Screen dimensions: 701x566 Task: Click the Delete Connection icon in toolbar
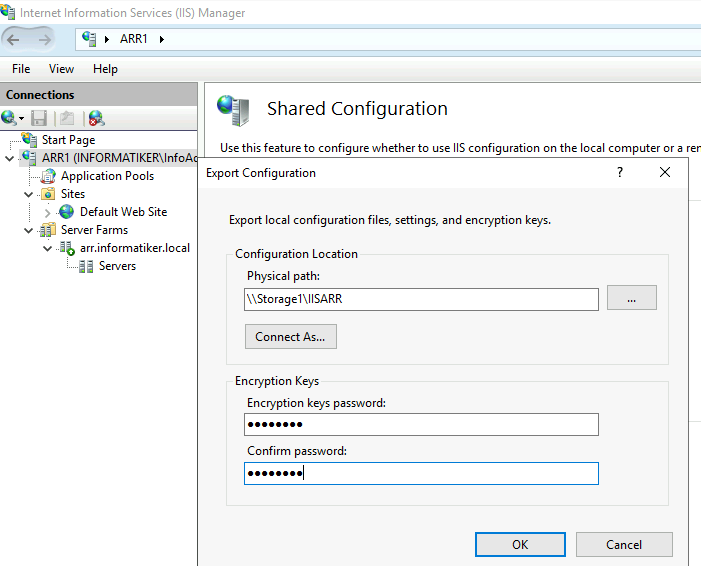[97, 118]
